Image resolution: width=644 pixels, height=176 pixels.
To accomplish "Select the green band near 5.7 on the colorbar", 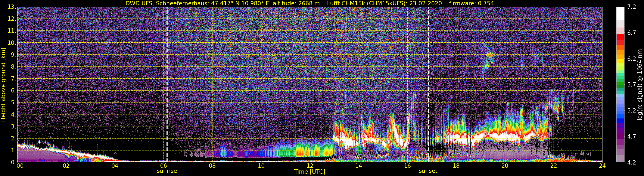I will pyautogui.click(x=620, y=85).
